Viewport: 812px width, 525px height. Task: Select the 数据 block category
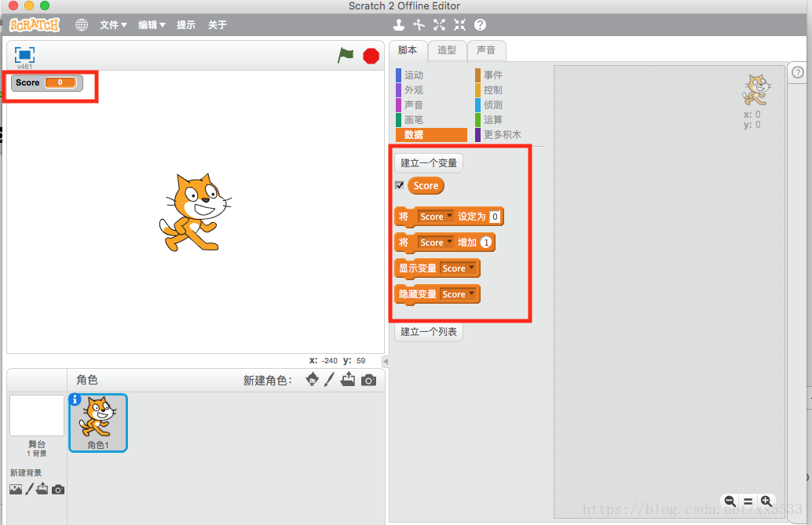pos(431,135)
